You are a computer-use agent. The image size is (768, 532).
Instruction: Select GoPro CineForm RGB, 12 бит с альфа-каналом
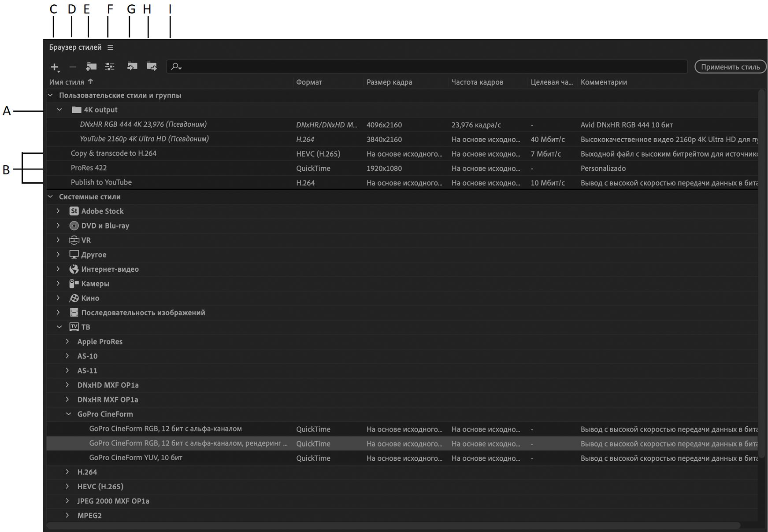point(165,429)
